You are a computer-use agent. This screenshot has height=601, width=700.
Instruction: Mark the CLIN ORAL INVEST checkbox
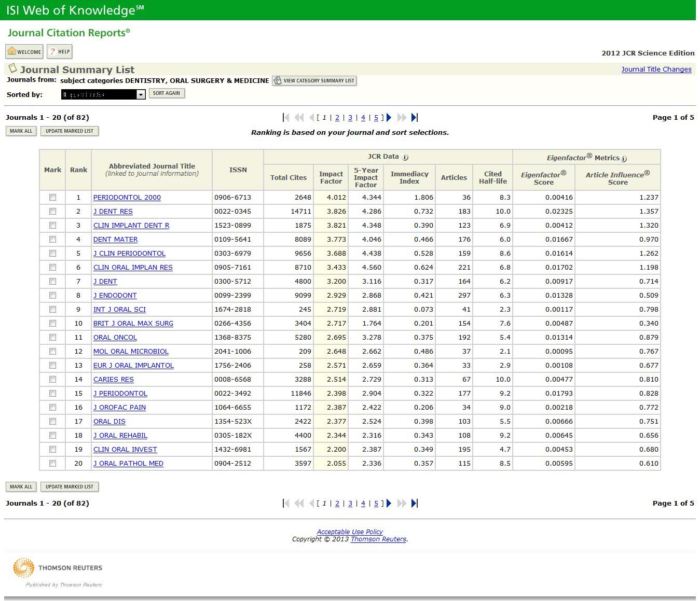(x=52, y=450)
